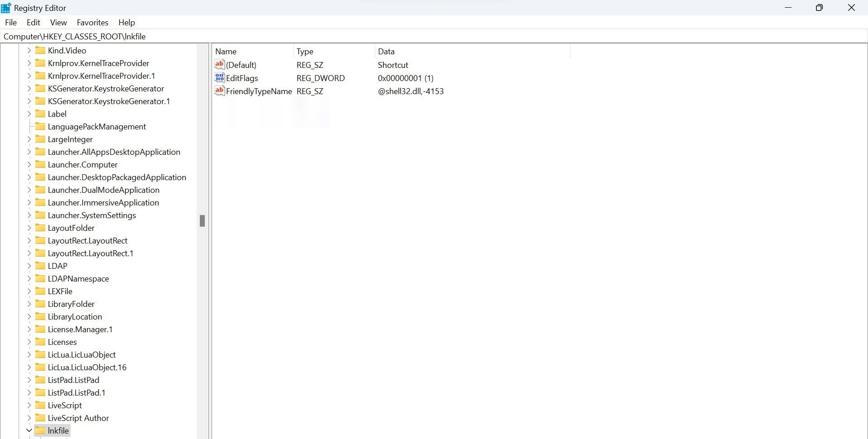Image resolution: width=868 pixels, height=439 pixels.
Task: Click the LicLua.LicLuaObject folder icon
Action: click(40, 354)
